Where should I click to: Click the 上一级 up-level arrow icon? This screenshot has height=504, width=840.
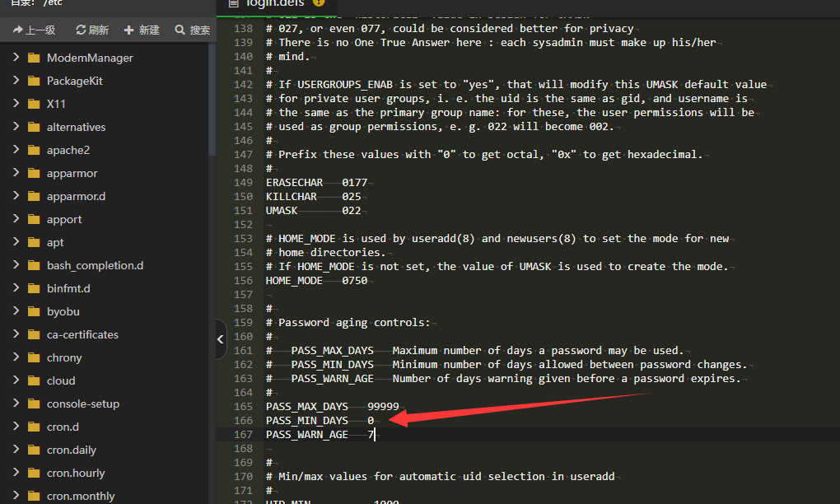tap(17, 30)
